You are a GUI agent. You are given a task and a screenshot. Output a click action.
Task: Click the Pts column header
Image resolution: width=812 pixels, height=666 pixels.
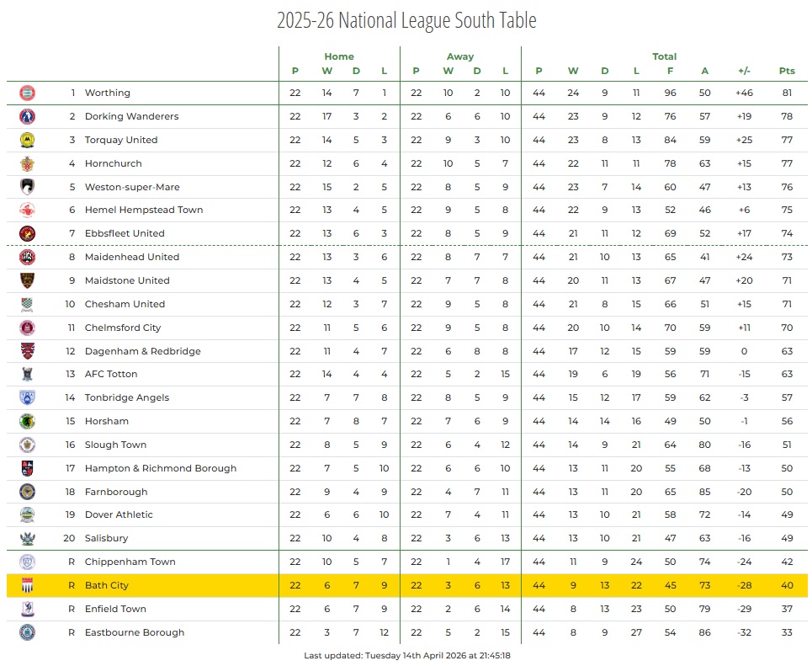[x=787, y=71]
